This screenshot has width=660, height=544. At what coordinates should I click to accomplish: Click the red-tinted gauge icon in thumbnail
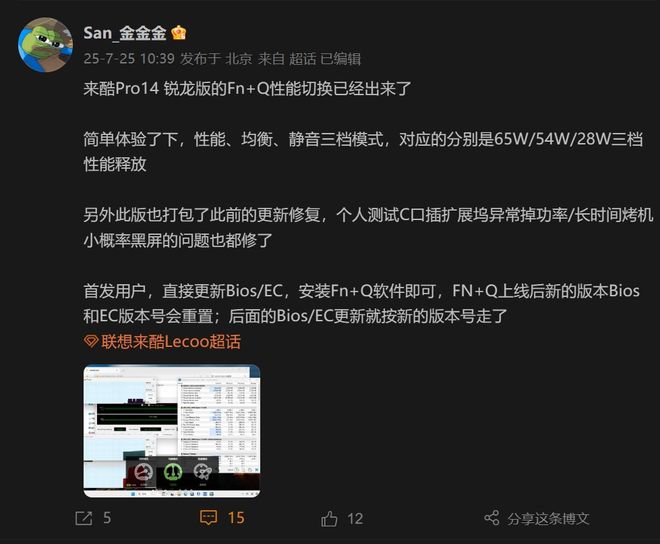[143, 472]
